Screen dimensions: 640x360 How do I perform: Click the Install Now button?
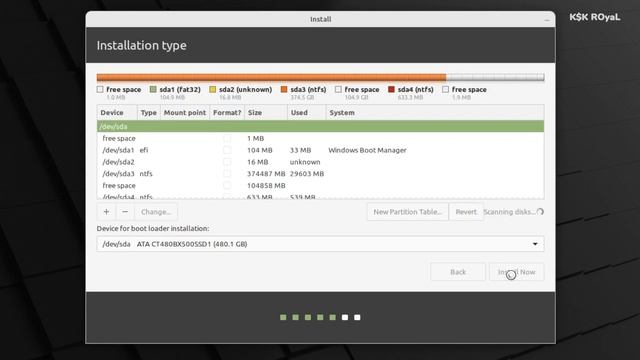[x=516, y=272]
